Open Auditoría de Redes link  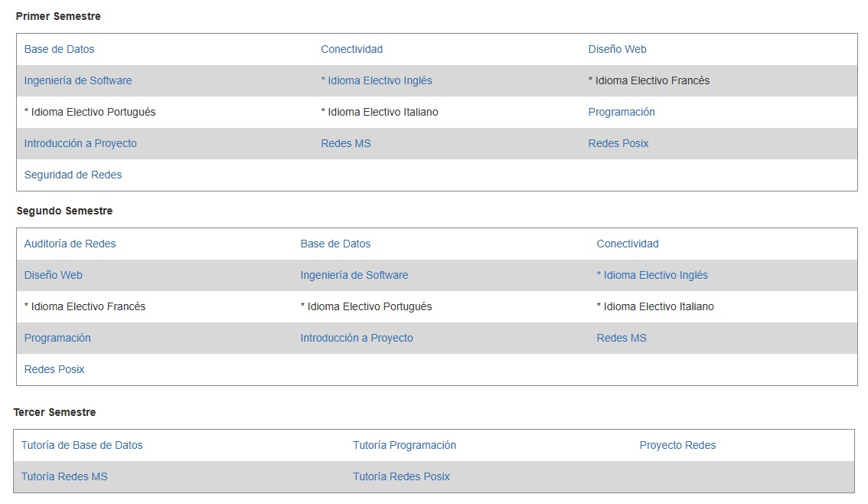coord(70,244)
